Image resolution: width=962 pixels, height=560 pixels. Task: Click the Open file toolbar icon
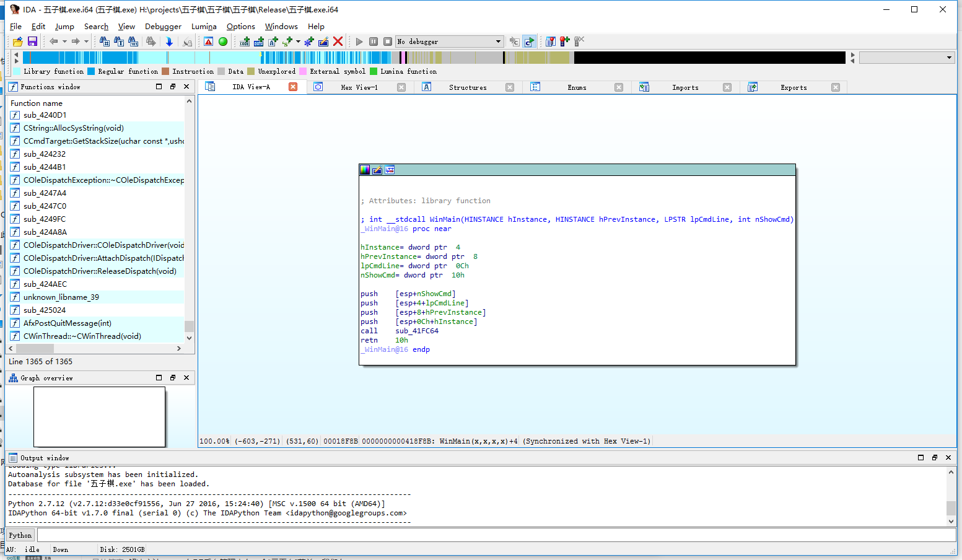click(18, 42)
